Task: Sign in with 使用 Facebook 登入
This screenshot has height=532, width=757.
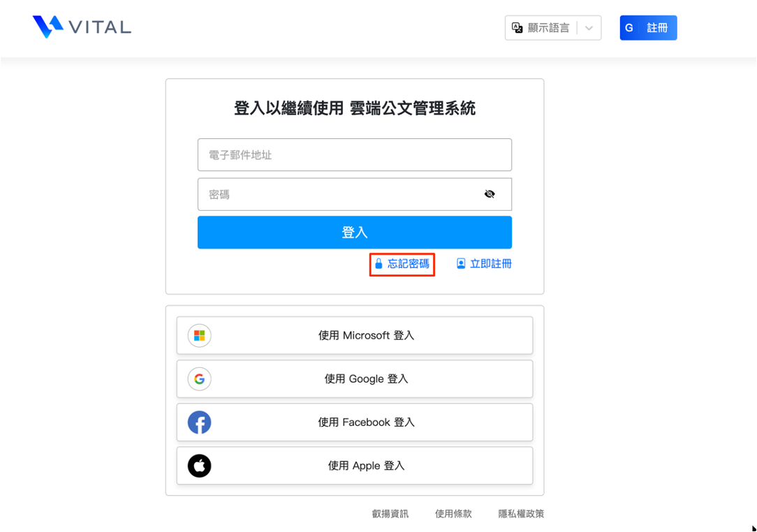Action: click(x=354, y=422)
